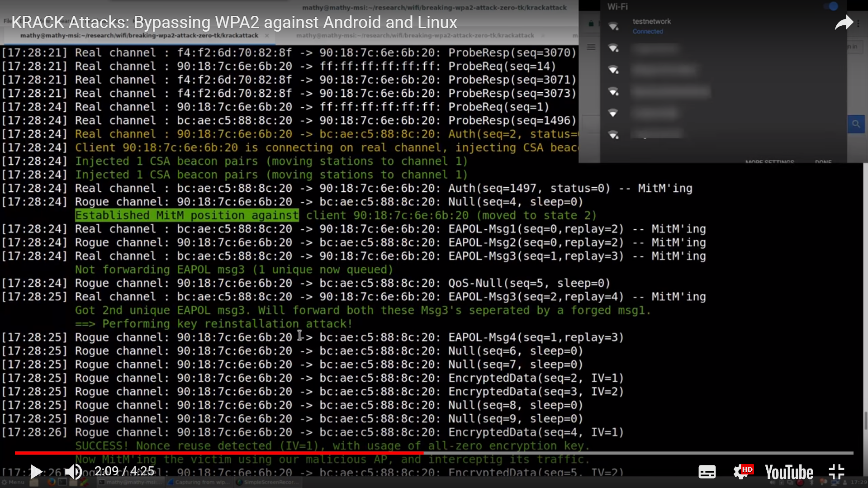The image size is (868, 488).
Task: Close the first terminal tab with its X
Action: coord(267,35)
